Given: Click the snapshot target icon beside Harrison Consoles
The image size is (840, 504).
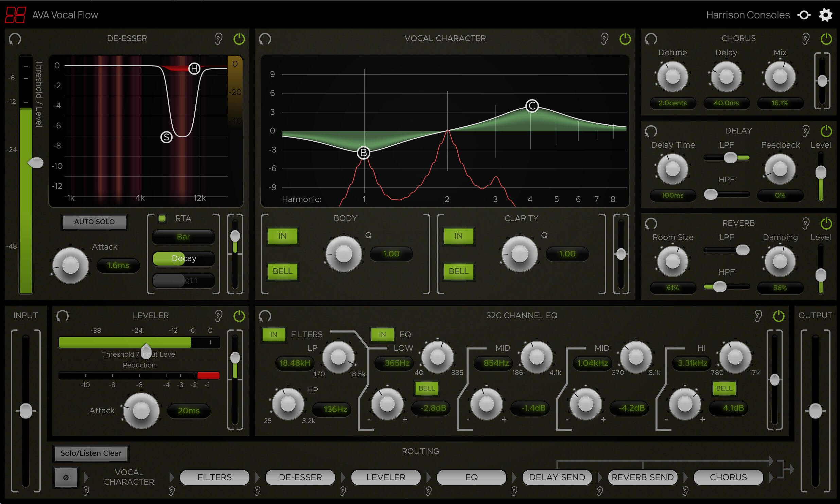Looking at the screenshot, I should (804, 15).
